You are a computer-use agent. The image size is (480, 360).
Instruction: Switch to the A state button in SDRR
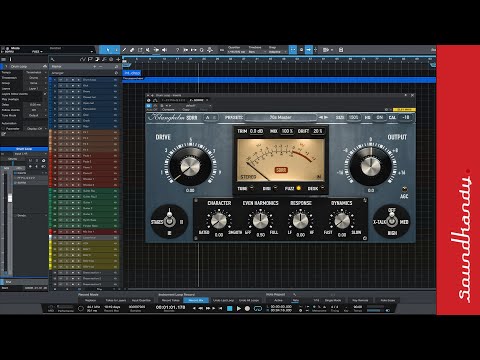pos(208,117)
